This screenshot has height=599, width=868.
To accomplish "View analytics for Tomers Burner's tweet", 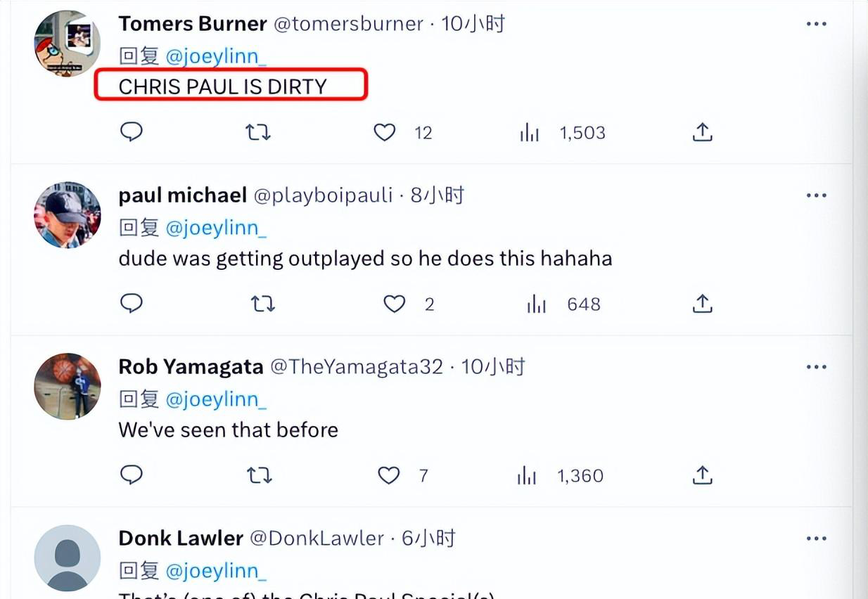I will (530, 132).
